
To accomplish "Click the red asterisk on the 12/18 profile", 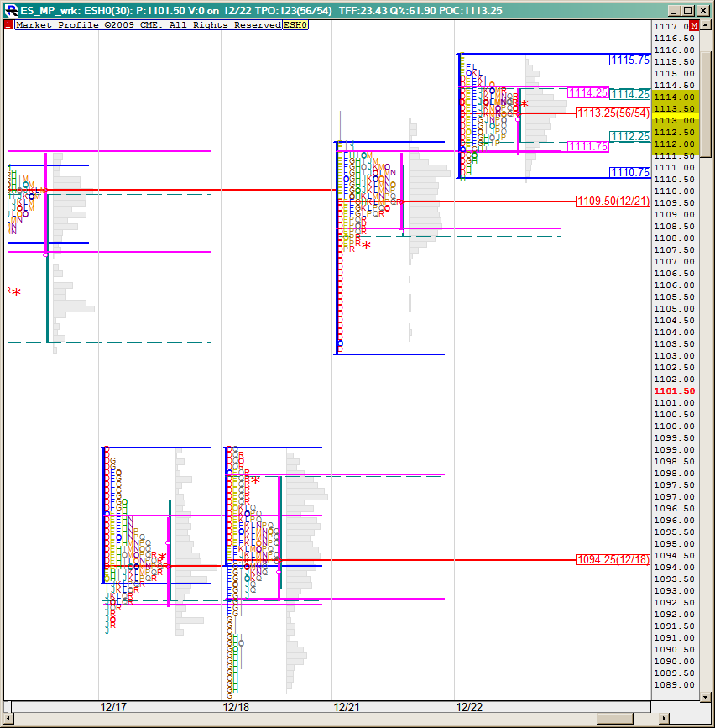I will tap(256, 480).
